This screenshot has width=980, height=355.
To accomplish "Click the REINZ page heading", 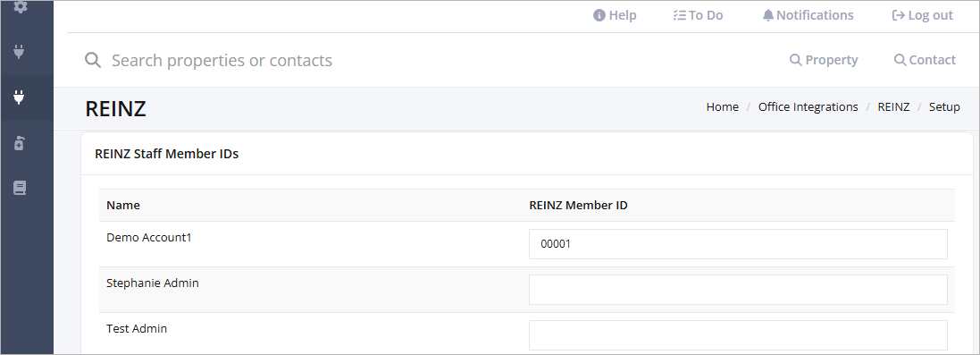I will [x=115, y=109].
